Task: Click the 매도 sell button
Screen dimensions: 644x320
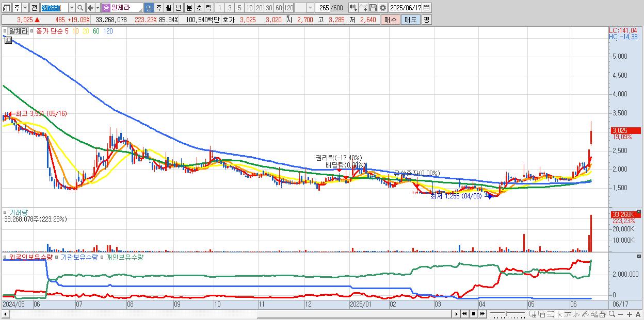Action: (x=410, y=20)
